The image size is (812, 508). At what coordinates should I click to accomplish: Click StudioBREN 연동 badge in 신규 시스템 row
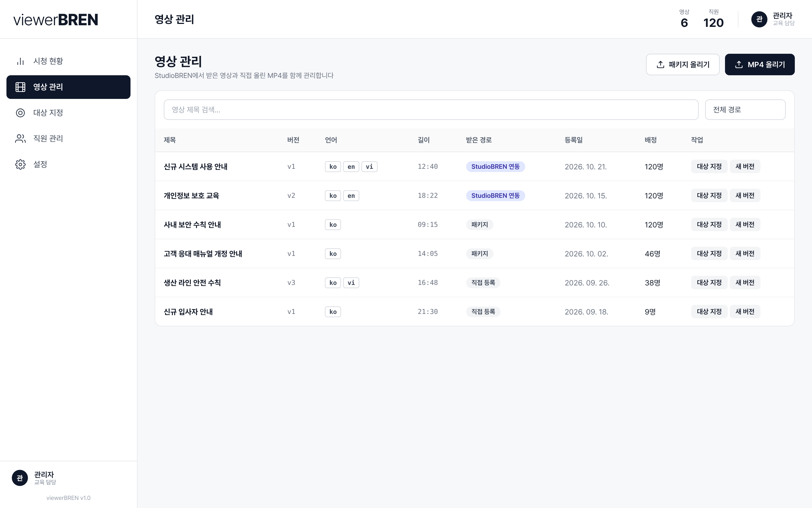click(495, 167)
